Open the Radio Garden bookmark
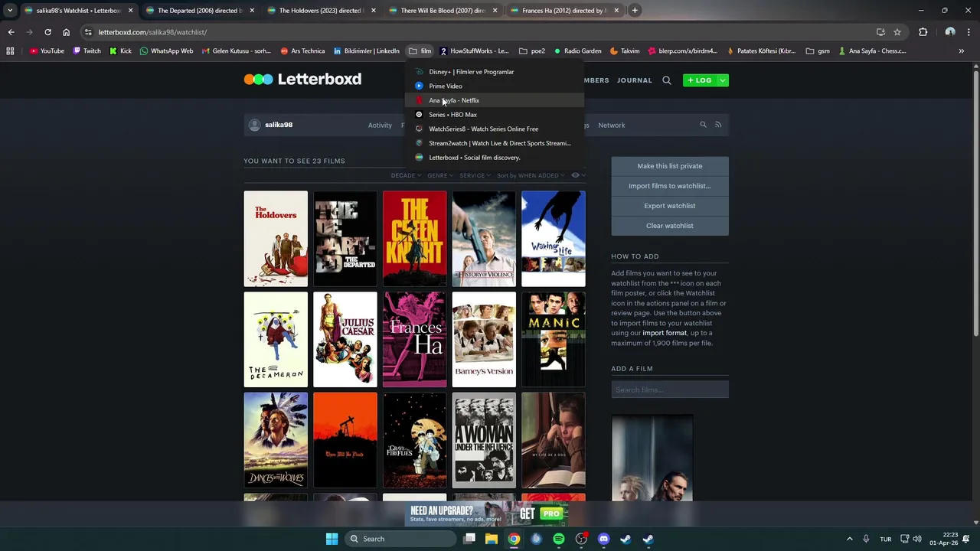 pyautogui.click(x=577, y=51)
